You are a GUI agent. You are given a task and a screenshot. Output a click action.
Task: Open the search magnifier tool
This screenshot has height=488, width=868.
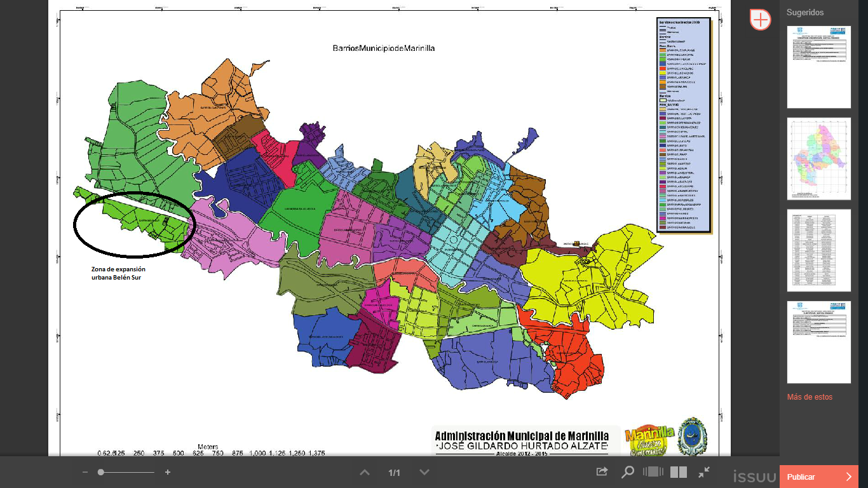pyautogui.click(x=628, y=472)
